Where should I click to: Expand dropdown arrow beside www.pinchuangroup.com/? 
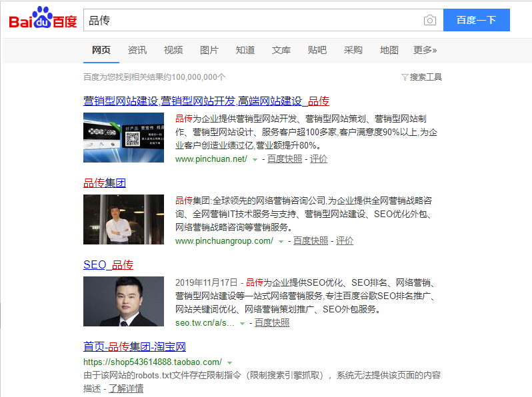(x=281, y=242)
